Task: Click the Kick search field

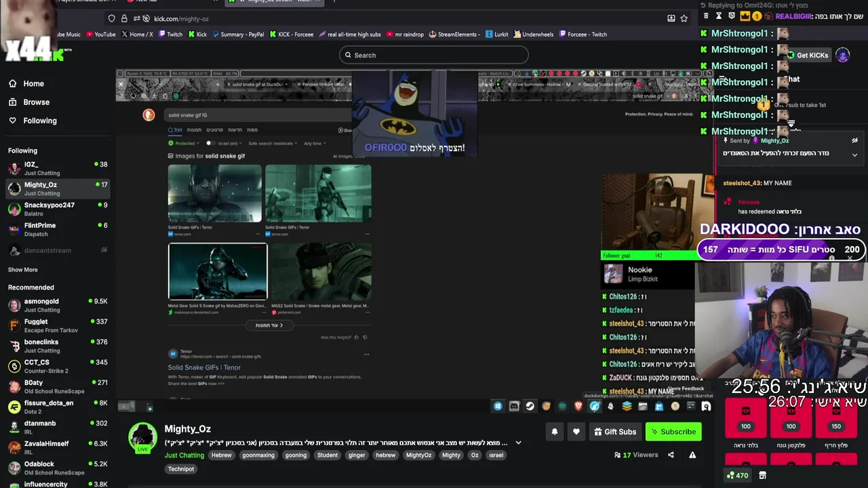Action: click(434, 55)
